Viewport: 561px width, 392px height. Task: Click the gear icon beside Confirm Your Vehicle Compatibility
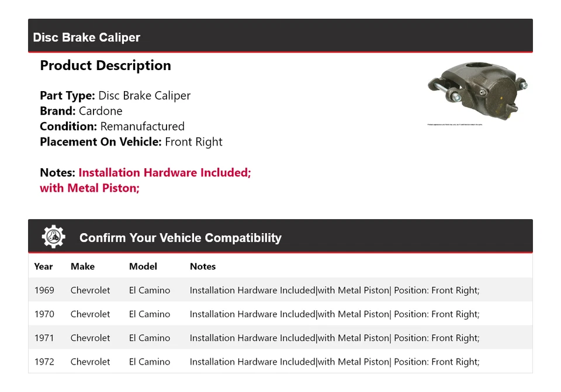pyautogui.click(x=53, y=237)
